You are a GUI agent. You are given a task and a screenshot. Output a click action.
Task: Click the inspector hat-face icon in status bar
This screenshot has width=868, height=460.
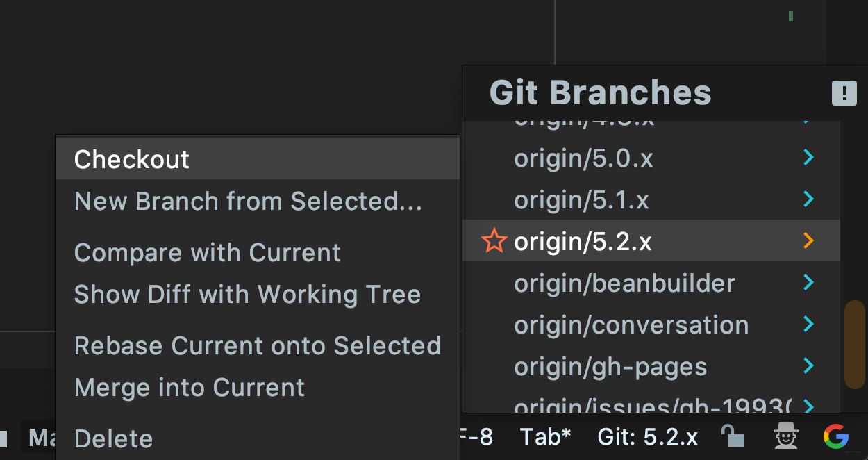tap(785, 436)
